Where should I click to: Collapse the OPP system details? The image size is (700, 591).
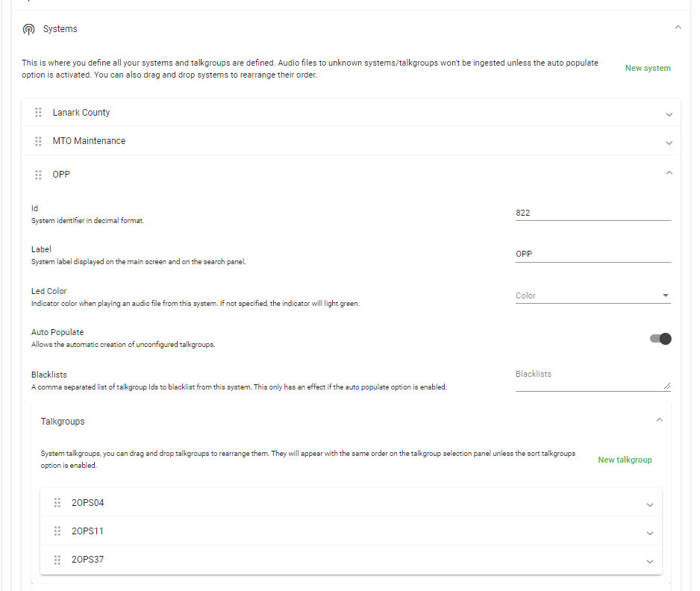coord(669,172)
